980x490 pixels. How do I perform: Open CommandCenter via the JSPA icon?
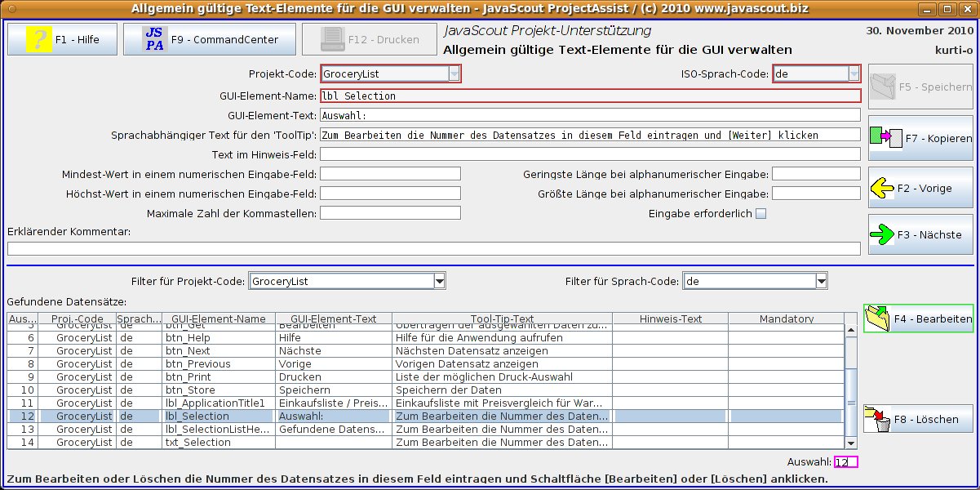[153, 39]
